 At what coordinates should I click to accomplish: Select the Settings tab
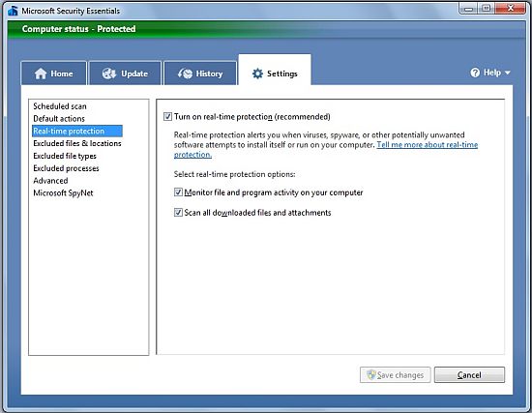(x=275, y=71)
